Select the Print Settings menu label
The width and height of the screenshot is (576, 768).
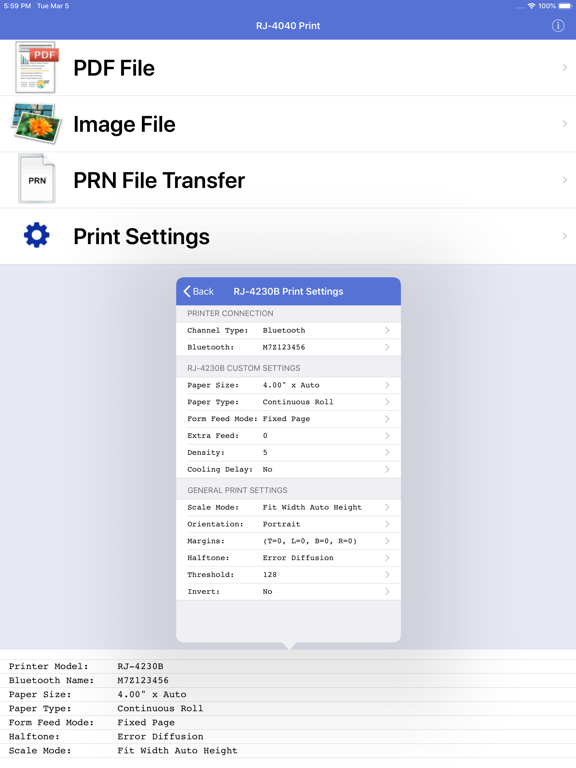point(142,237)
